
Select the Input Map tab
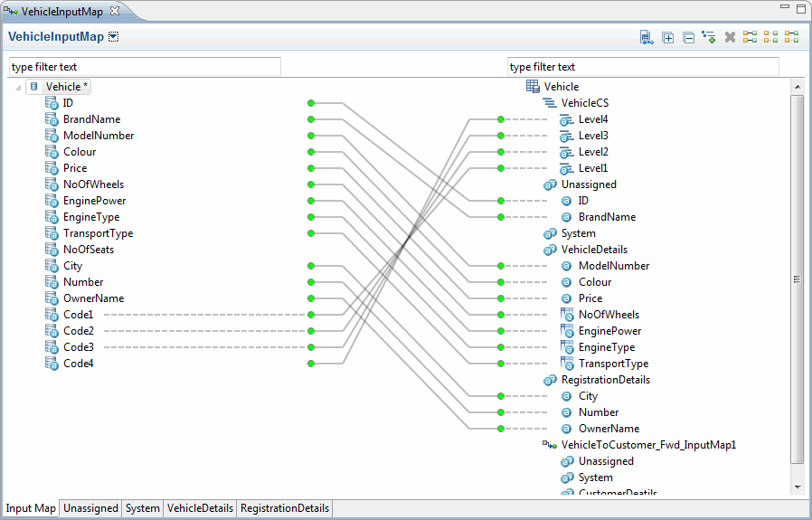pyautogui.click(x=31, y=508)
